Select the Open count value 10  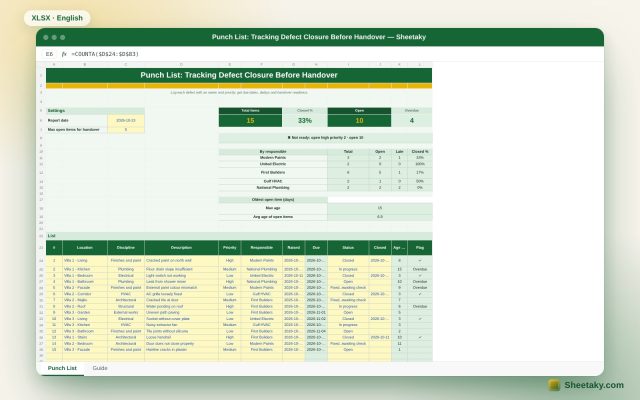pos(359,120)
